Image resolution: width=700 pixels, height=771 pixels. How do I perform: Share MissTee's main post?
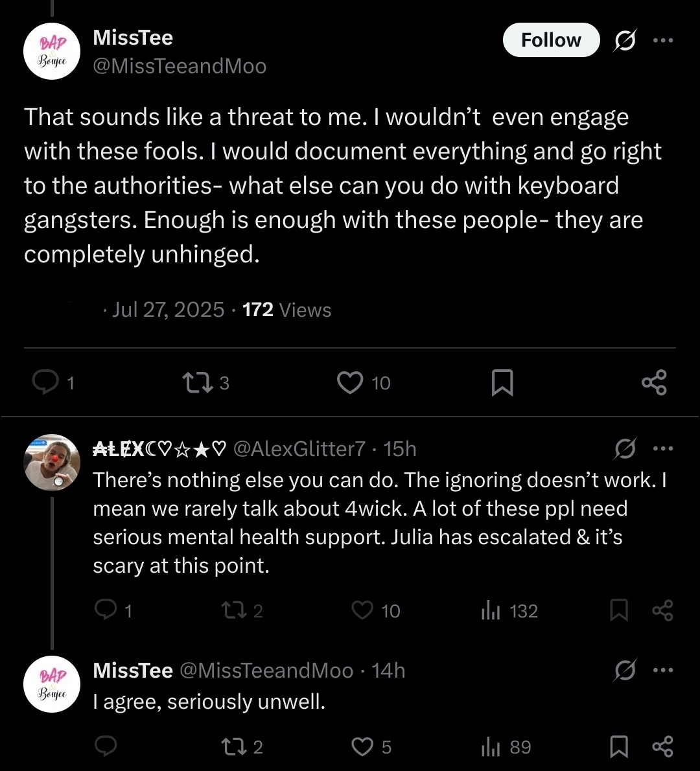click(x=654, y=383)
